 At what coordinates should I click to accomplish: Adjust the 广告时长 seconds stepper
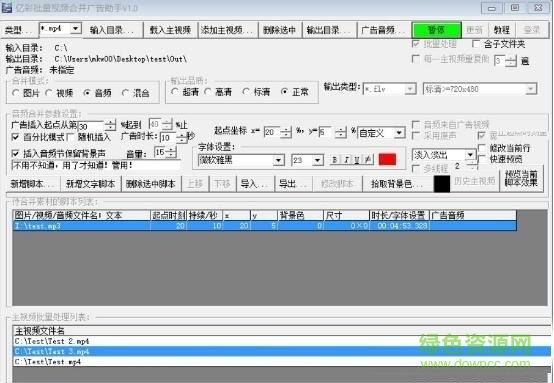click(x=182, y=137)
